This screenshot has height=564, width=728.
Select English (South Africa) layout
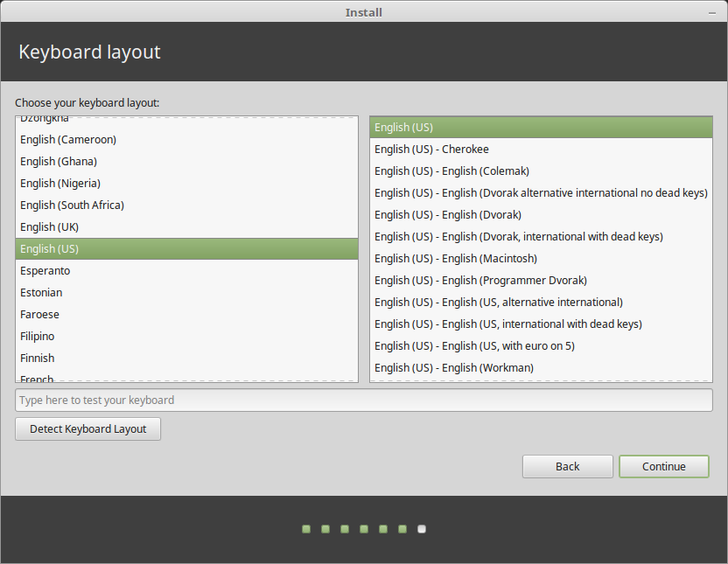point(186,205)
